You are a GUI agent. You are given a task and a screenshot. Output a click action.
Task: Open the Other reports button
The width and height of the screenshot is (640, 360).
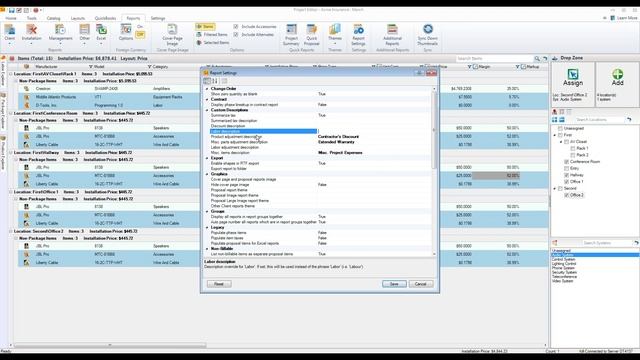coord(84,33)
